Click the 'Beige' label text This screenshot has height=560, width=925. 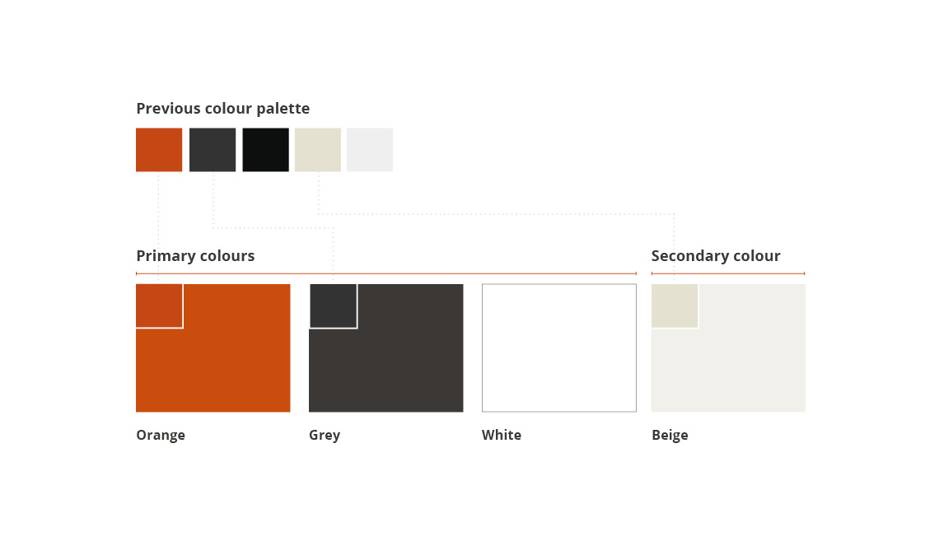click(x=670, y=436)
